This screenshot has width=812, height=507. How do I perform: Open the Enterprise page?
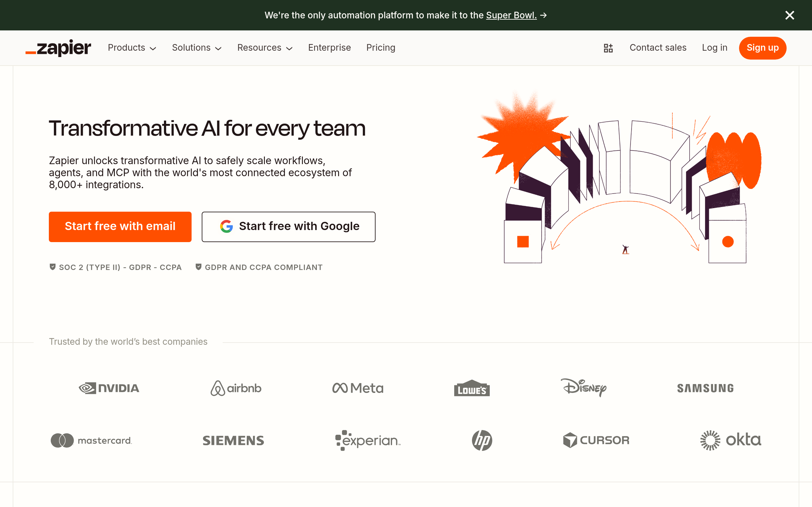[329, 48]
